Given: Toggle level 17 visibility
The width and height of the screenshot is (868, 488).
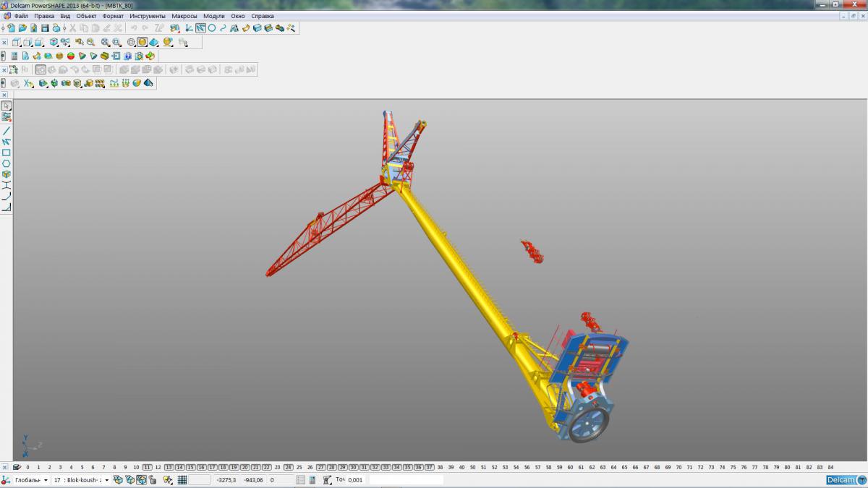Looking at the screenshot, I should (212, 467).
